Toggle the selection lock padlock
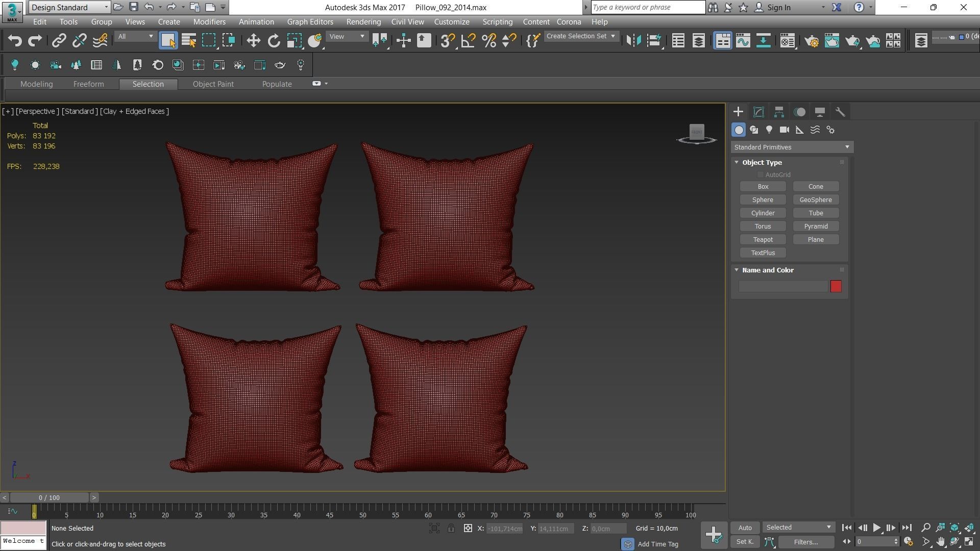The image size is (980, 551). click(451, 529)
